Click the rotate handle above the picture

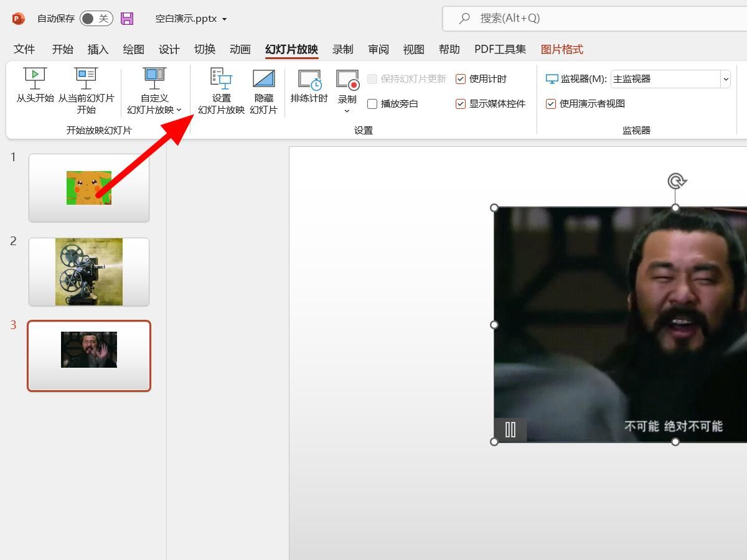(x=676, y=181)
